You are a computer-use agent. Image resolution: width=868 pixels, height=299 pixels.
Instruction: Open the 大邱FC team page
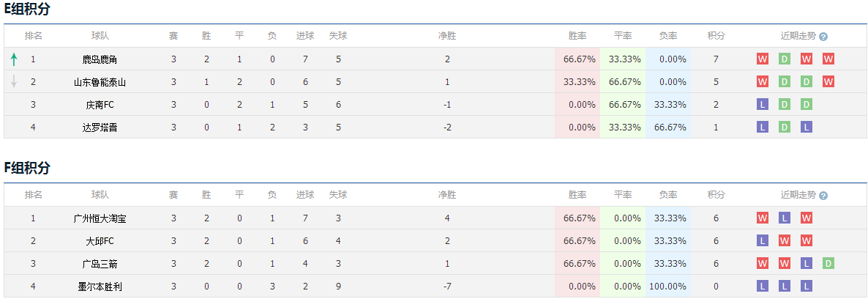pos(100,241)
